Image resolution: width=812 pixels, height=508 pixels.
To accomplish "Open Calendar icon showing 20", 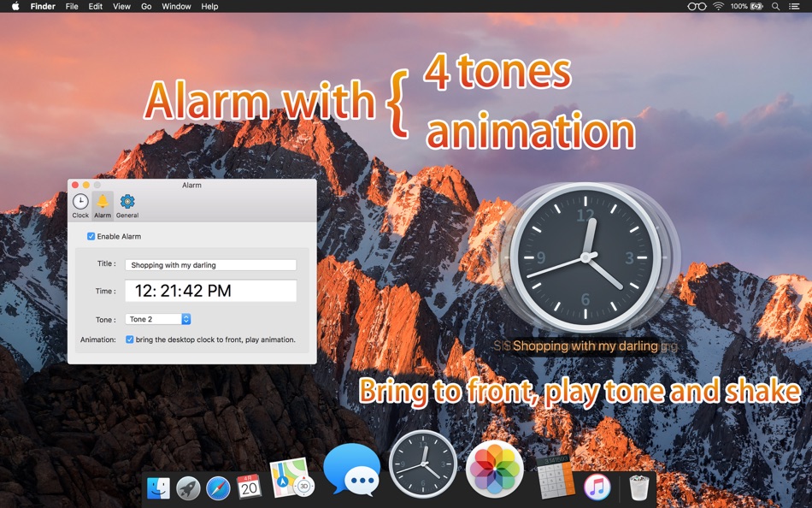I will pos(249,487).
